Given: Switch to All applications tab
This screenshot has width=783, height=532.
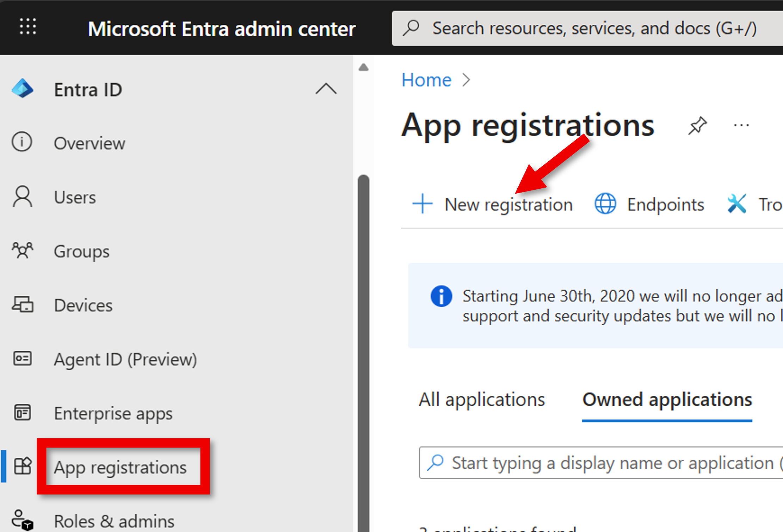Looking at the screenshot, I should click(482, 400).
